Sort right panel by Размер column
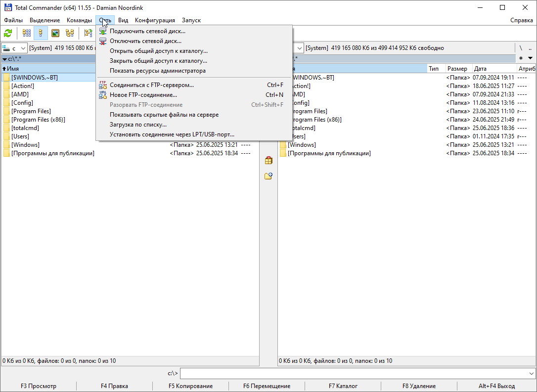The width and height of the screenshot is (537, 392). (459, 69)
